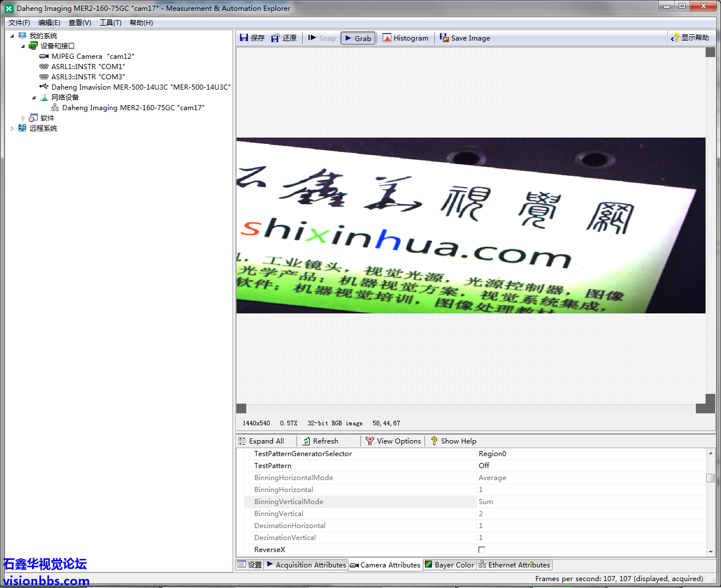Click the attribute list scrollbar thumb
This screenshot has height=588, width=721.
tap(711, 478)
